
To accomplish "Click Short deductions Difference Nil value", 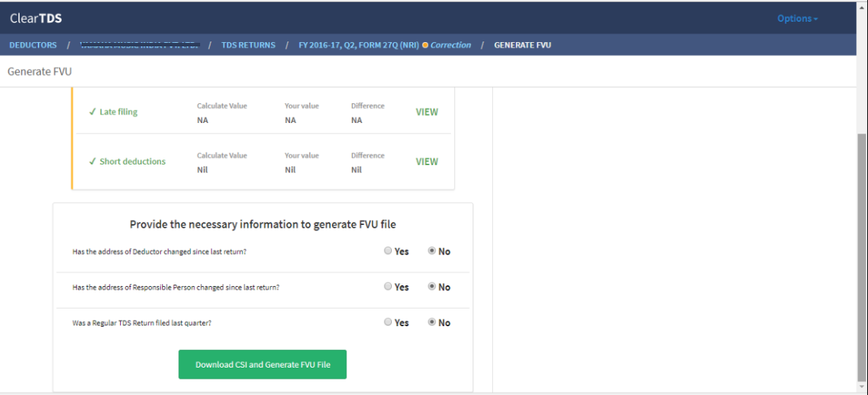I will [356, 170].
